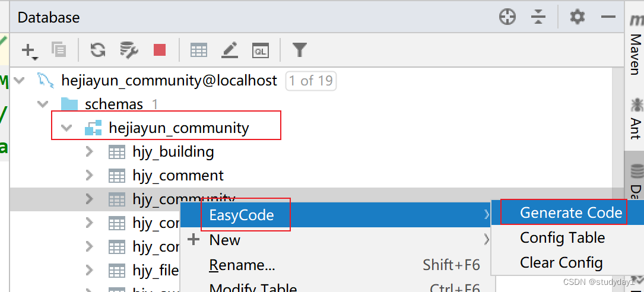The height and width of the screenshot is (292, 644).
Task: Click the red Stop/Deactivate icon
Action: (159, 50)
